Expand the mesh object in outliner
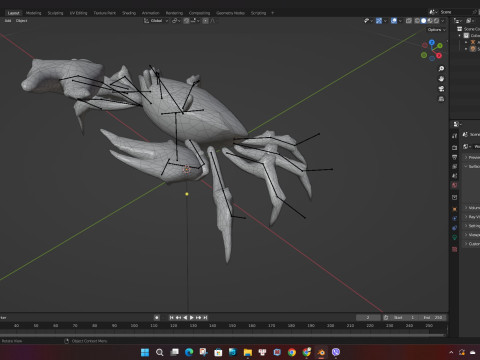 point(466,49)
